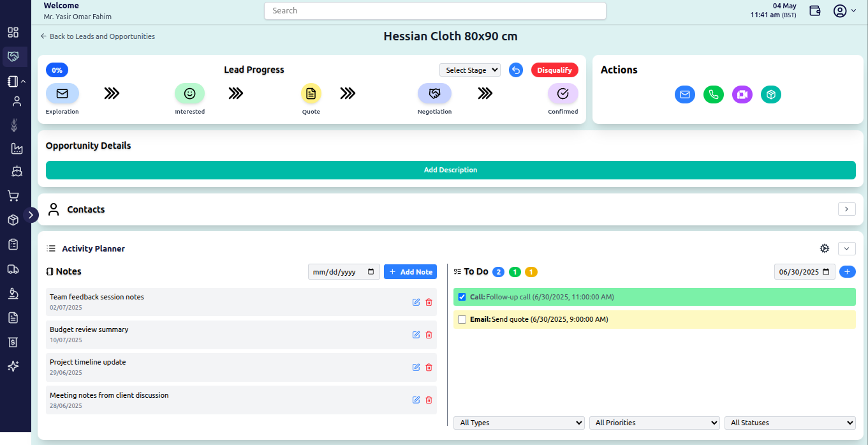
Task: Open the All Statuses filter
Action: tap(790, 423)
